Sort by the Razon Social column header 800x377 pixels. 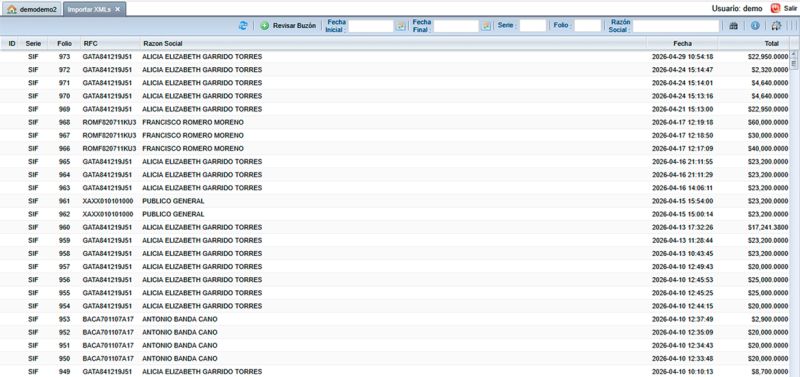(x=393, y=44)
